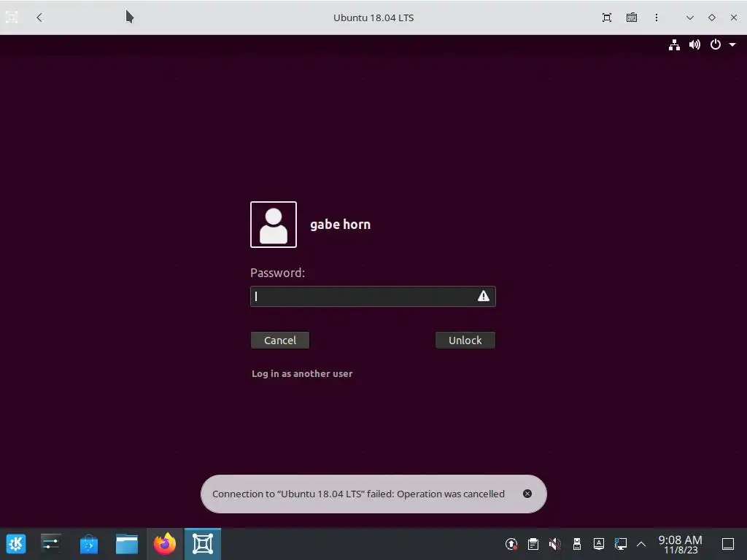
Task: Select the gabe horn user name
Action: [340, 225]
